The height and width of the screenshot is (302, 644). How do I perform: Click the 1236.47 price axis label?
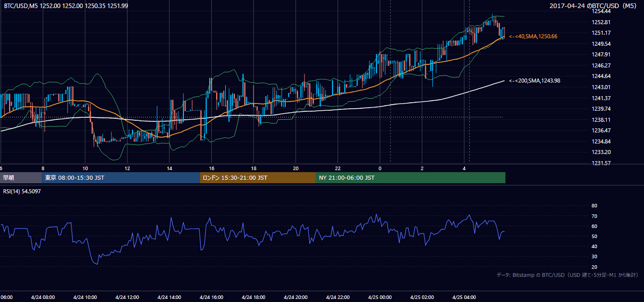pos(601,130)
